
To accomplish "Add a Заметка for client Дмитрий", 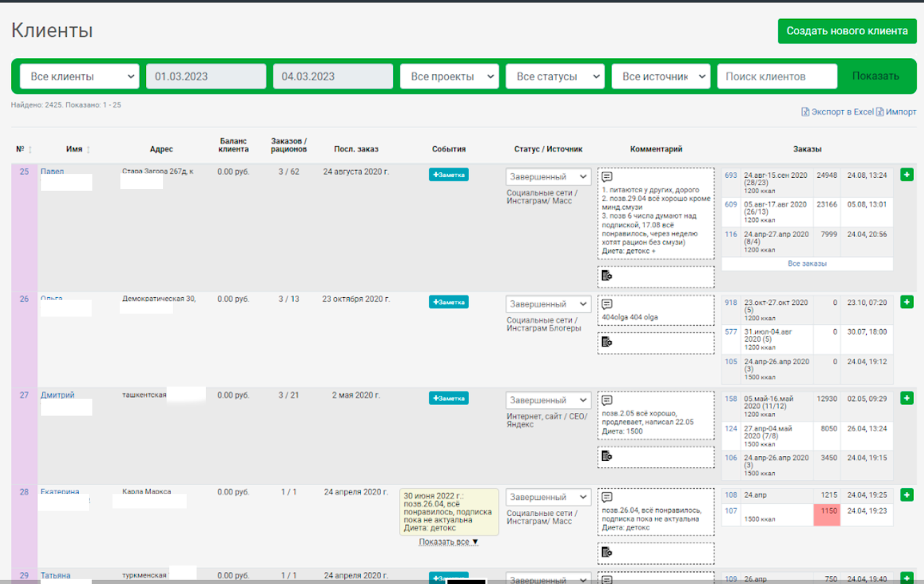I will [449, 398].
